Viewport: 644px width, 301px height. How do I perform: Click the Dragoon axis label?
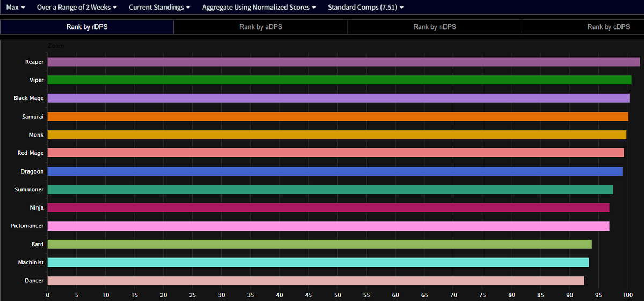pos(32,171)
